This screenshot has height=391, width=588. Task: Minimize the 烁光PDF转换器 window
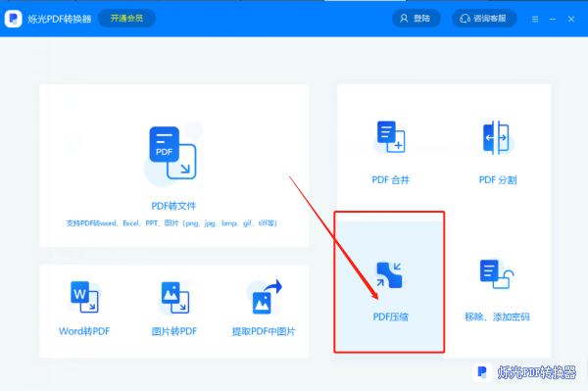tap(553, 19)
